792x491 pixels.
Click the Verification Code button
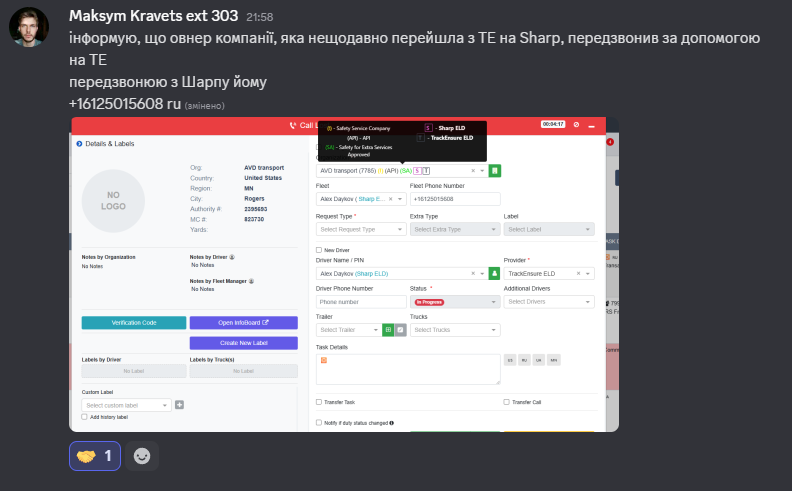click(134, 323)
